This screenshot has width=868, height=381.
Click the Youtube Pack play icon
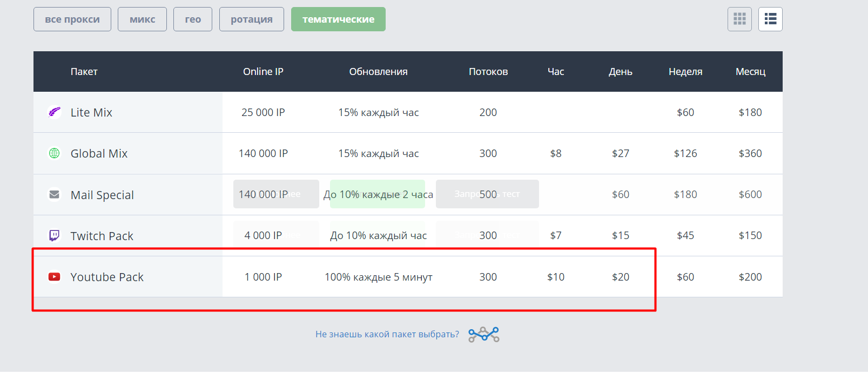click(55, 277)
